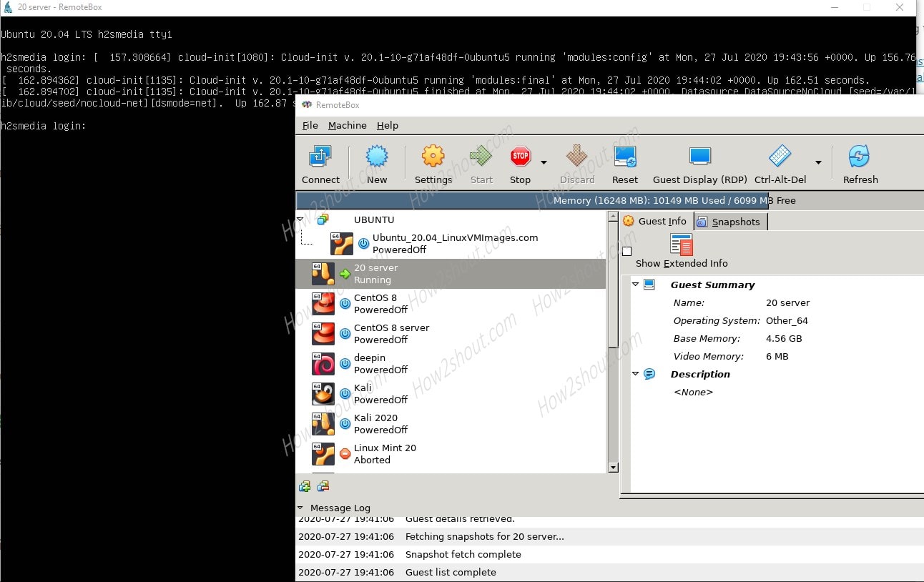Screen dimensions: 924x582
Task: Click the Show Extended Info icon
Action: [x=681, y=245]
